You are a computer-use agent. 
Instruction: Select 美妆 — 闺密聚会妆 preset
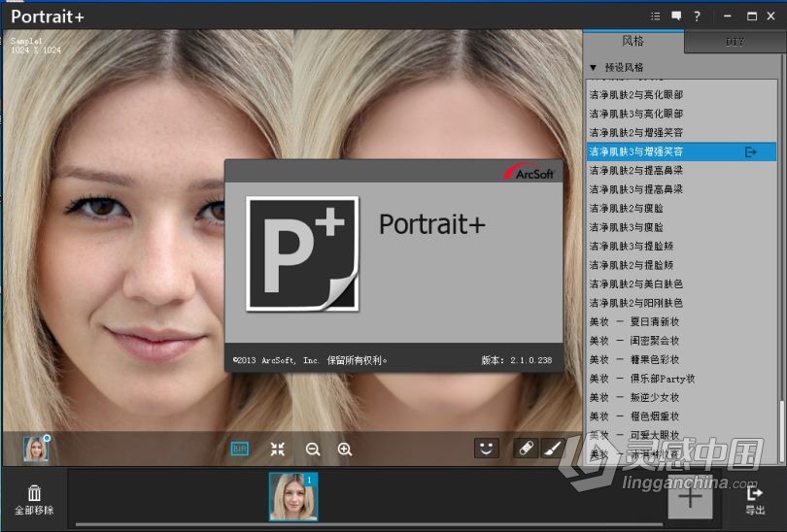681,341
